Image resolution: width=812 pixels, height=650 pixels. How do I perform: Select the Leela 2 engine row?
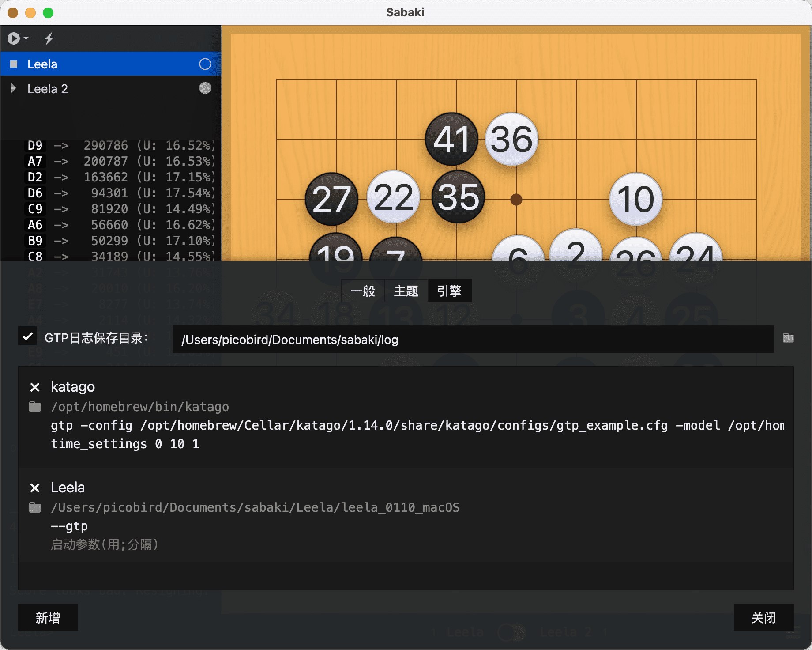(x=111, y=88)
